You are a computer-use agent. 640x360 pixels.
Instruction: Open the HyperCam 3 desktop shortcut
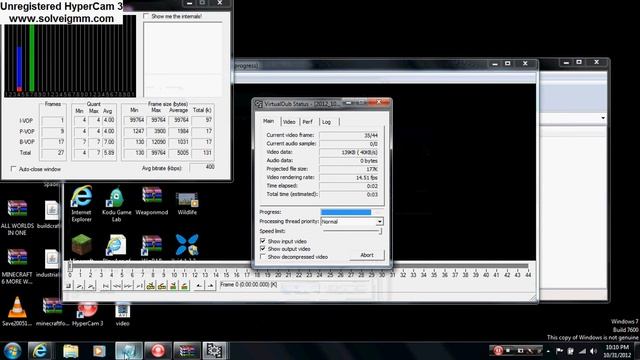87,314
